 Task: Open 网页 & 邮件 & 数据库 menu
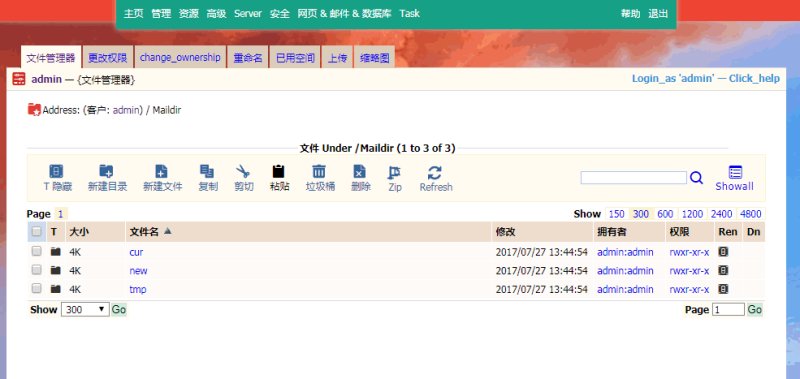(x=344, y=14)
